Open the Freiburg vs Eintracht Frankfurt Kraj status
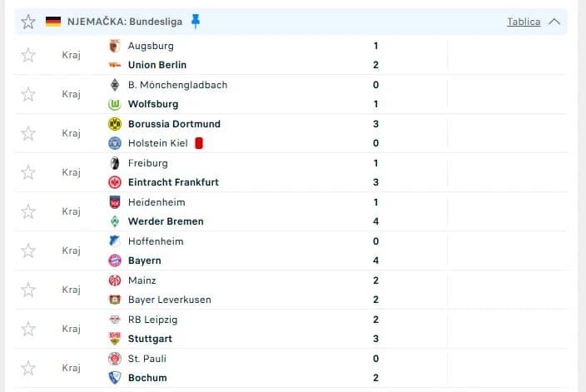The width and height of the screenshot is (586, 392). click(71, 172)
